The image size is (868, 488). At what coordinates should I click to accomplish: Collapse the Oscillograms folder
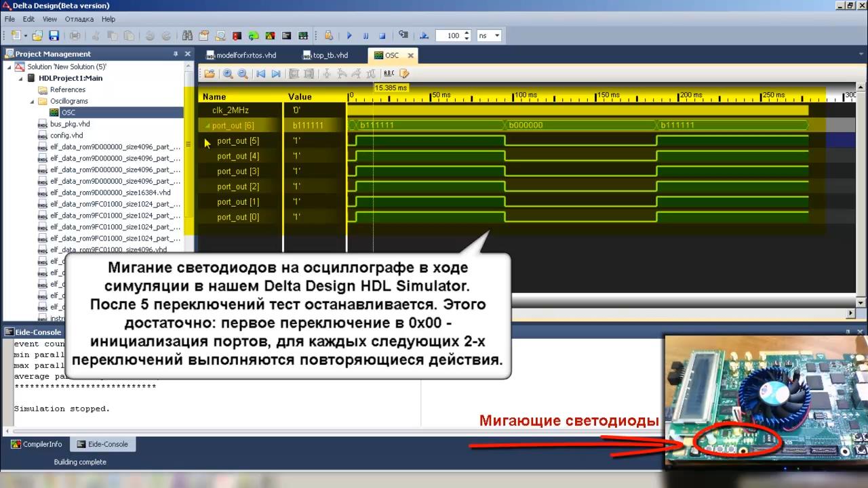pyautogui.click(x=32, y=101)
